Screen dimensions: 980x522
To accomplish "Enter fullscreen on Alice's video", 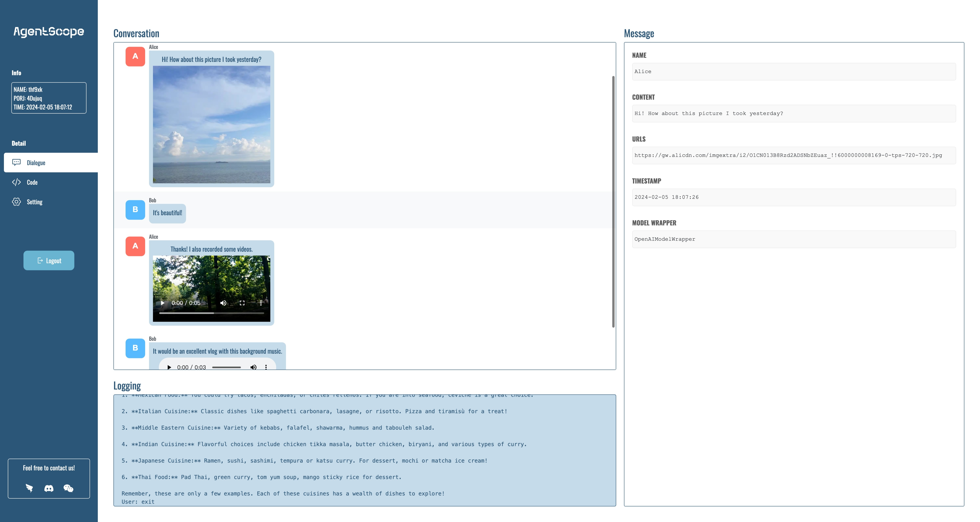I will [x=242, y=303].
